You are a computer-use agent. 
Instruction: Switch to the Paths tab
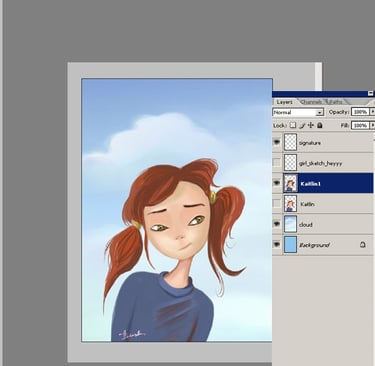pyautogui.click(x=335, y=102)
